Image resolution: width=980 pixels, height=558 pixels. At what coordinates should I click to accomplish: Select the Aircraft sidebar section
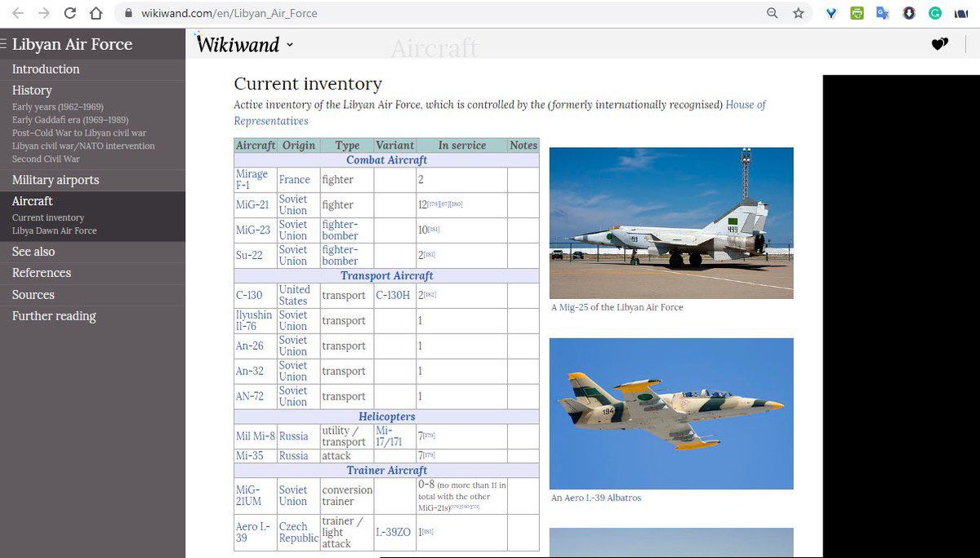pyautogui.click(x=32, y=201)
